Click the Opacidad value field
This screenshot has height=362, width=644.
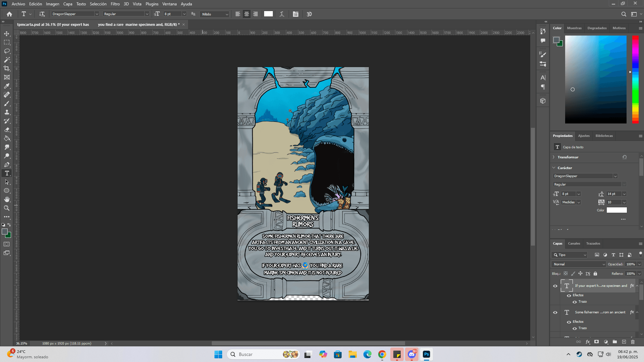point(631,264)
